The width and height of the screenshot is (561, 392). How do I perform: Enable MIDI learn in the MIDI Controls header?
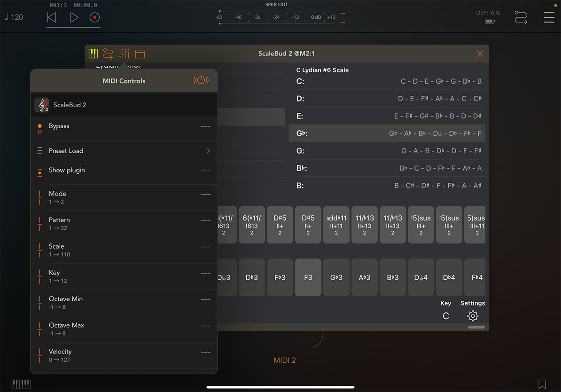coord(201,80)
